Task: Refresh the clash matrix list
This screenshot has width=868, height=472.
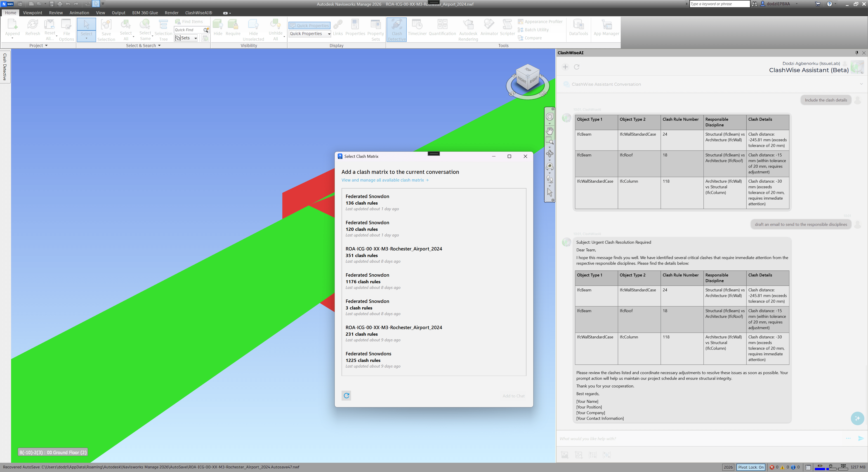Action: [x=346, y=396]
